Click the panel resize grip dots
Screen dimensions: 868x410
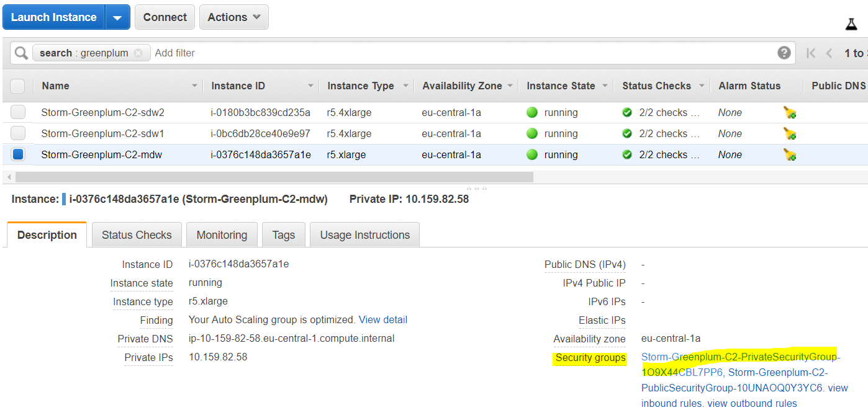pos(476,188)
